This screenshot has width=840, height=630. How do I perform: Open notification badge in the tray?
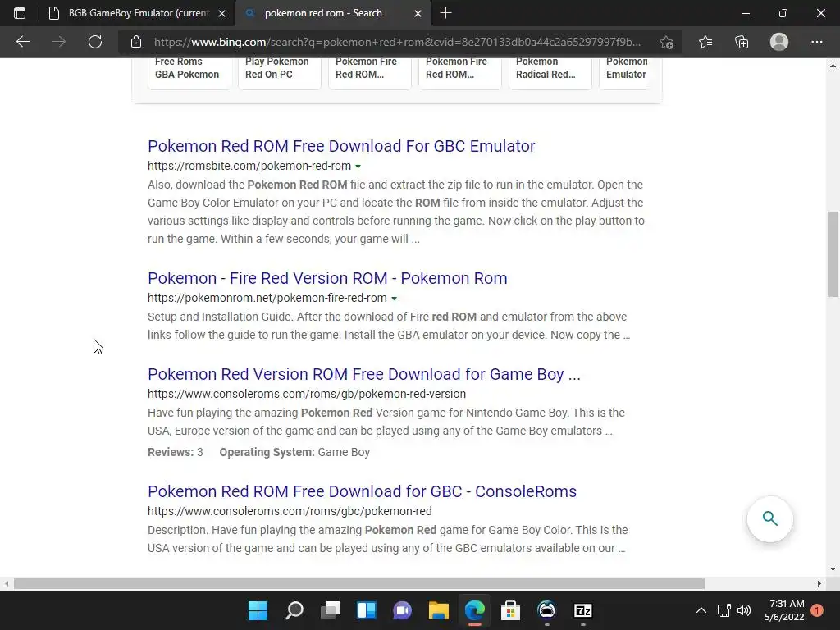pos(817,610)
